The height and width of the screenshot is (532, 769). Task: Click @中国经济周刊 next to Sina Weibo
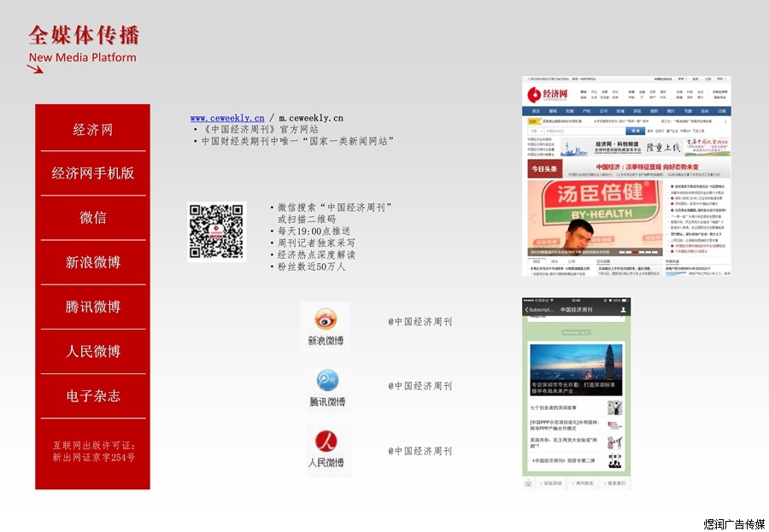(x=420, y=322)
